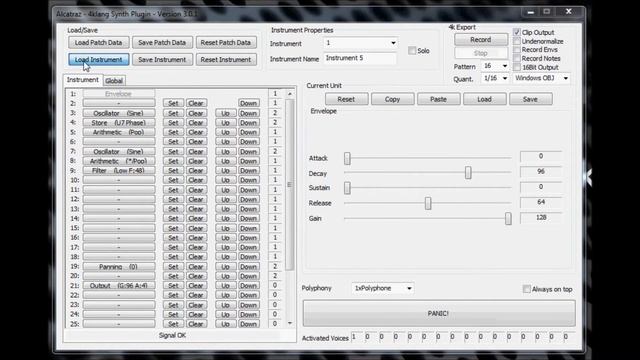Image resolution: width=640 pixels, height=360 pixels.
Task: Open the Instrument number dropdown
Action: pyautogui.click(x=360, y=43)
